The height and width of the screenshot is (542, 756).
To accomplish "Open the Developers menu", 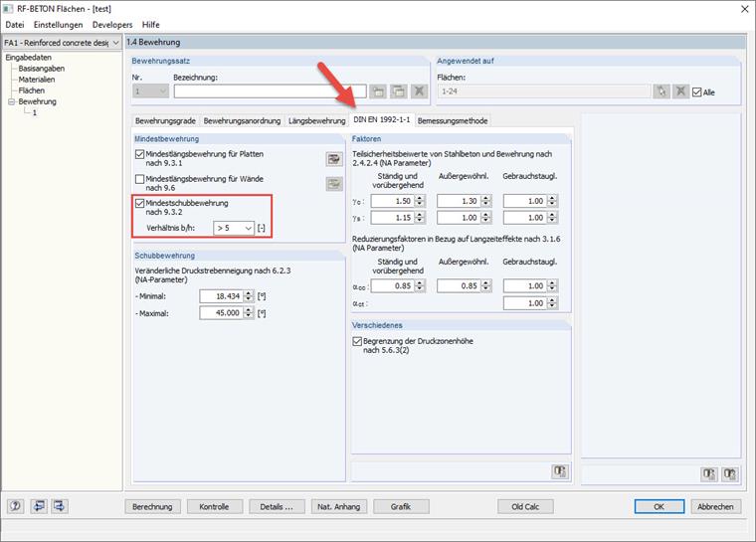I will pyautogui.click(x=112, y=25).
